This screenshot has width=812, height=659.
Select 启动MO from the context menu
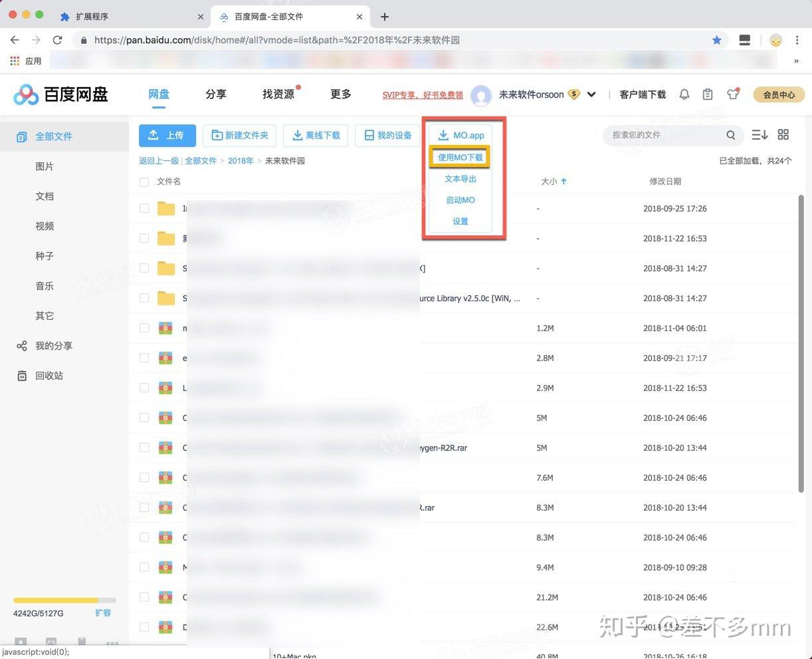click(460, 199)
